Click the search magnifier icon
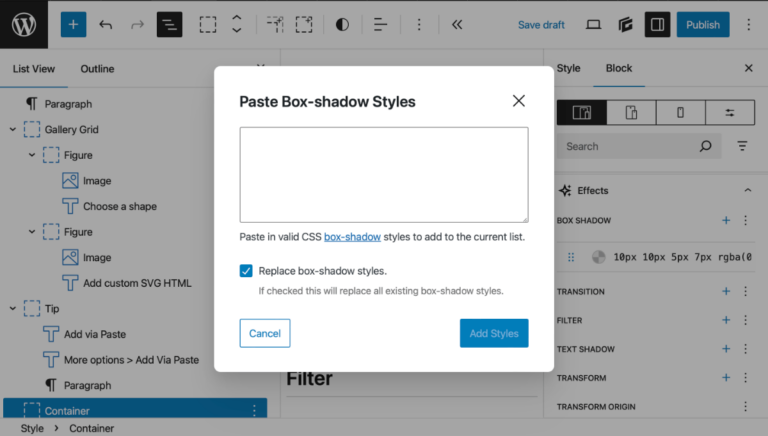The height and width of the screenshot is (436, 768). (x=705, y=146)
